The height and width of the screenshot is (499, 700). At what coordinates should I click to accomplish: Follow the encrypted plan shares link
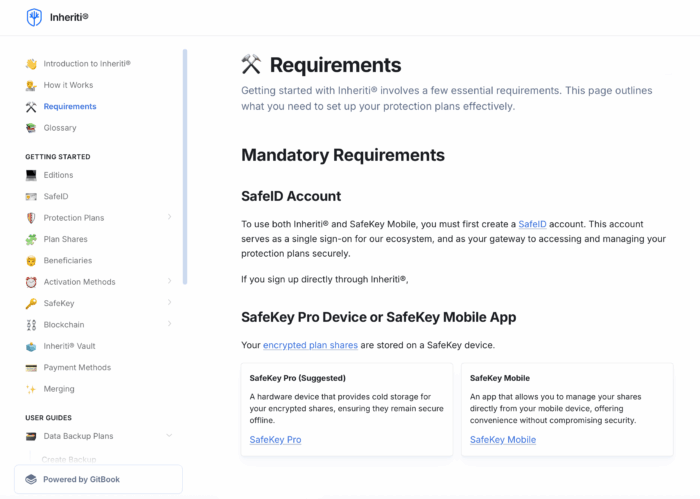click(x=302, y=346)
